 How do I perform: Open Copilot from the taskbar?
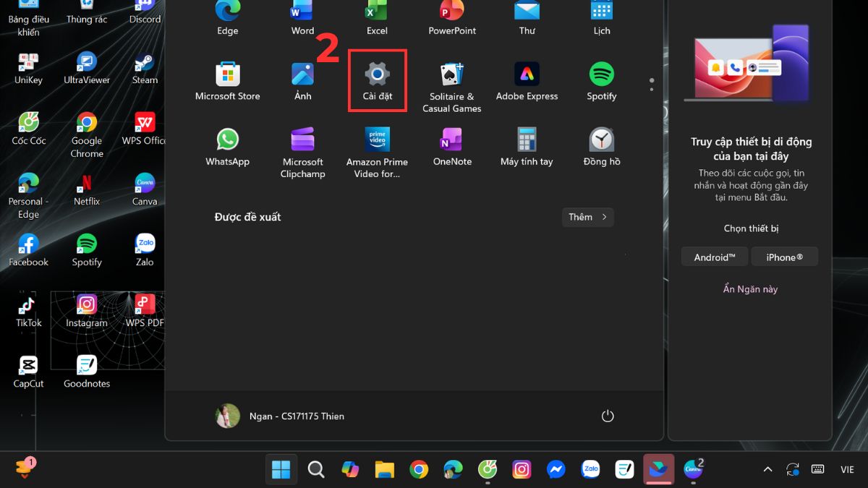point(350,469)
